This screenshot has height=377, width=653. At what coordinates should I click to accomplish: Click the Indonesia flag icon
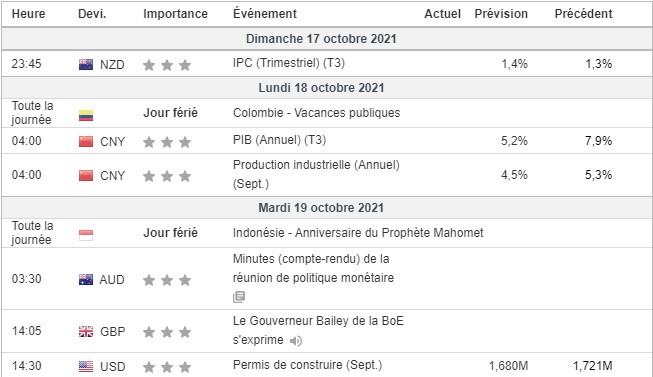tap(86, 235)
